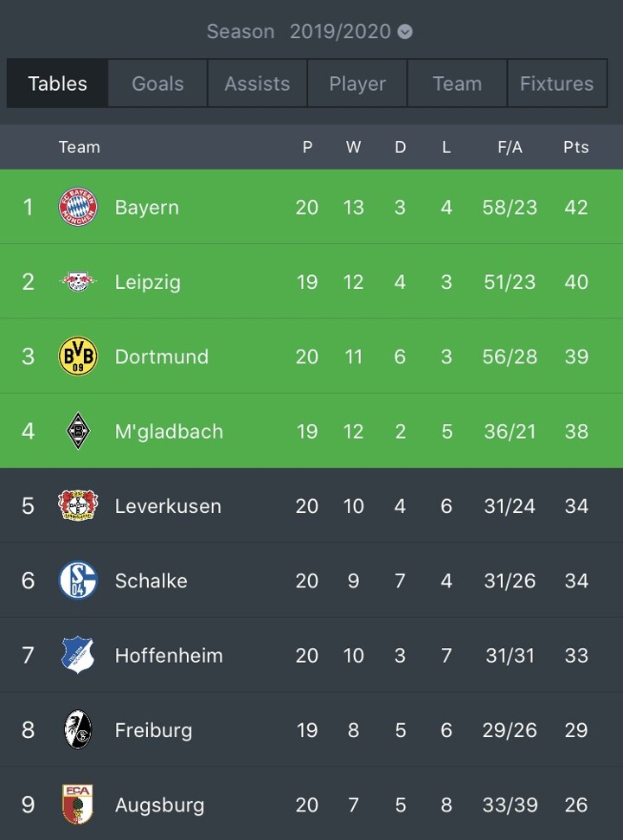This screenshot has height=840, width=623.
Task: Click the Leverkusen club crest
Action: click(x=78, y=505)
